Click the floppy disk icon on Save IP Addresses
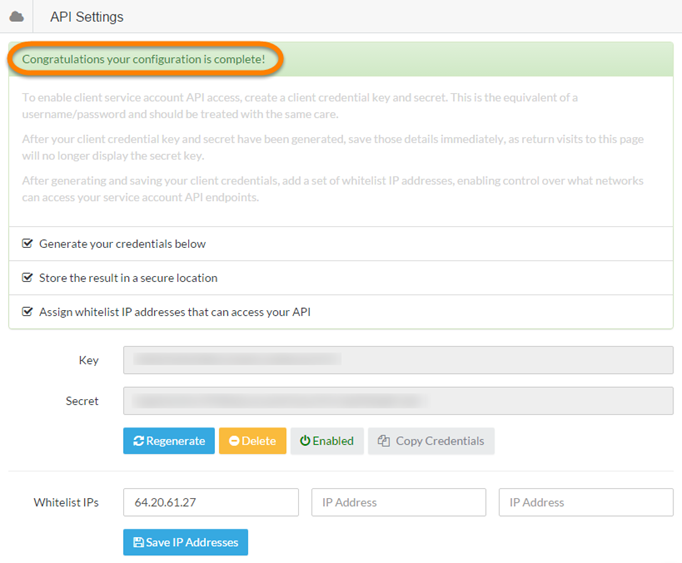Screen dimensions: 682x563 (x=139, y=542)
